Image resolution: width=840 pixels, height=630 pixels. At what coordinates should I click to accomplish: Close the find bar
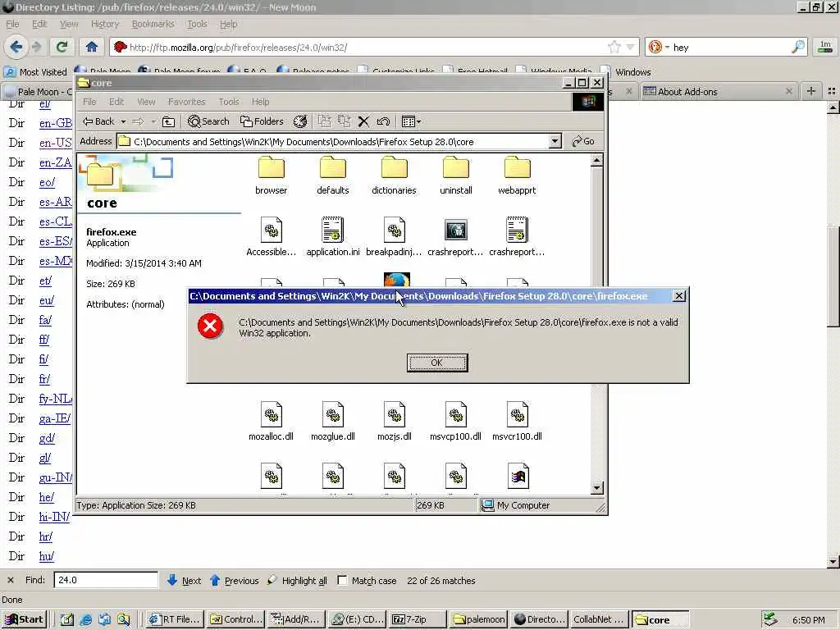[10, 580]
